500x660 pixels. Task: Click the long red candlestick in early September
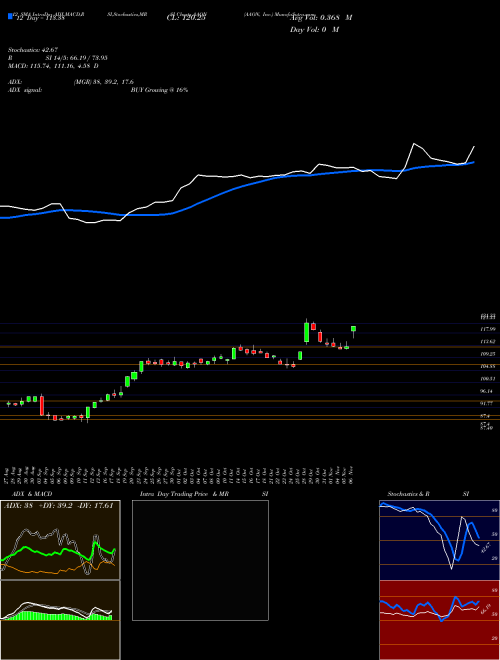click(x=42, y=405)
